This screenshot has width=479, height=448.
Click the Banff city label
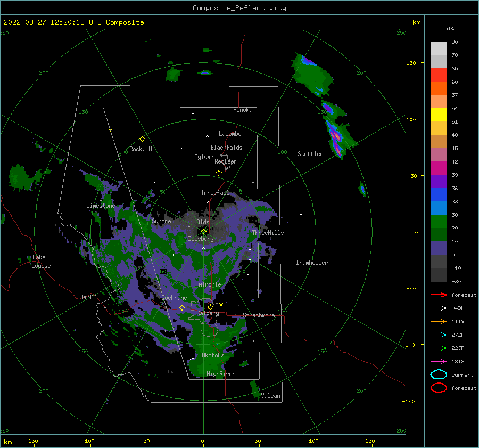coord(88,297)
